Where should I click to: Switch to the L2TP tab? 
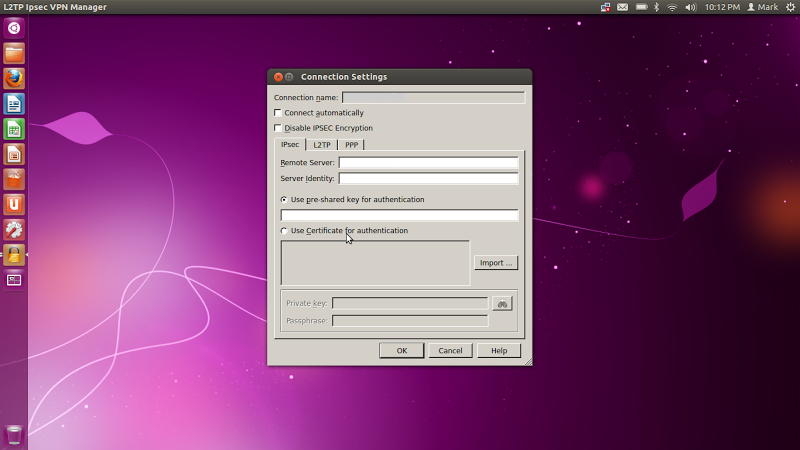pyautogui.click(x=322, y=145)
